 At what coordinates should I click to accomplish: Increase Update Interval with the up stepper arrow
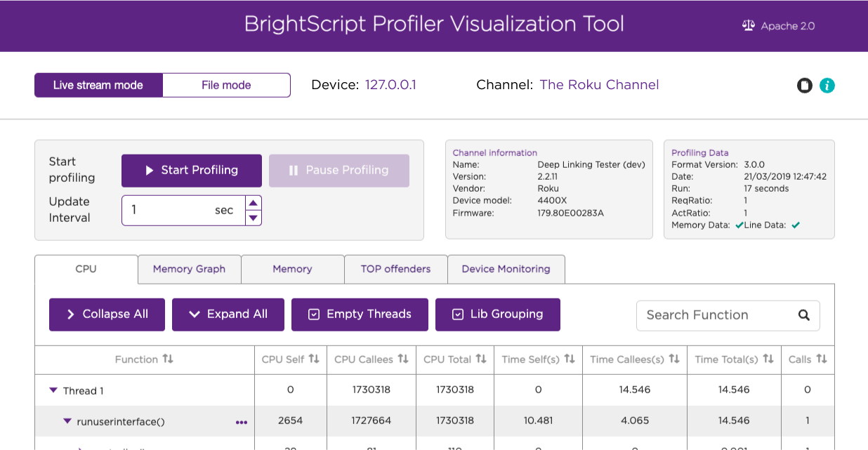pyautogui.click(x=254, y=201)
